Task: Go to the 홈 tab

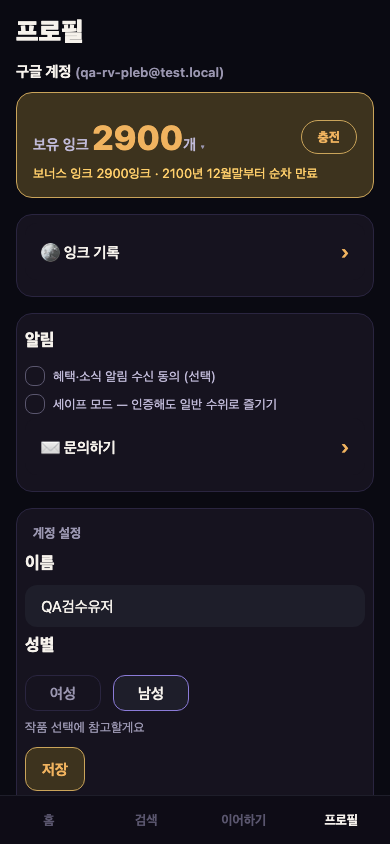Action: [x=49, y=820]
